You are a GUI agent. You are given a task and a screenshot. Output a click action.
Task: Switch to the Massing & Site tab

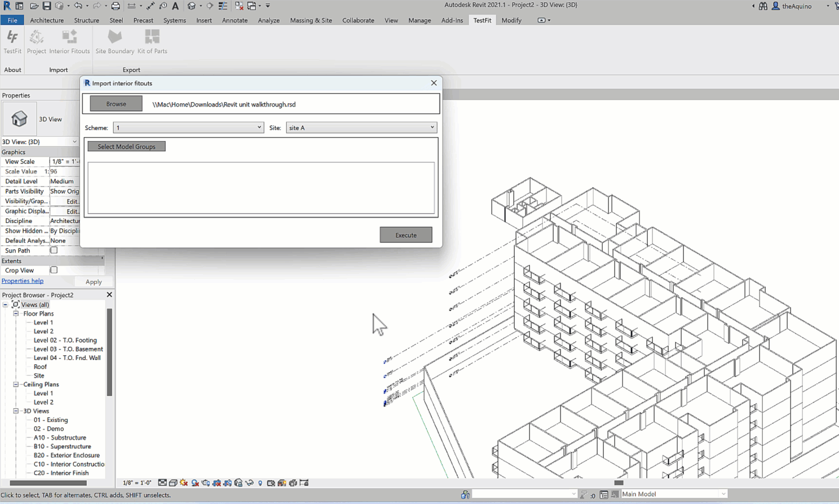click(311, 20)
